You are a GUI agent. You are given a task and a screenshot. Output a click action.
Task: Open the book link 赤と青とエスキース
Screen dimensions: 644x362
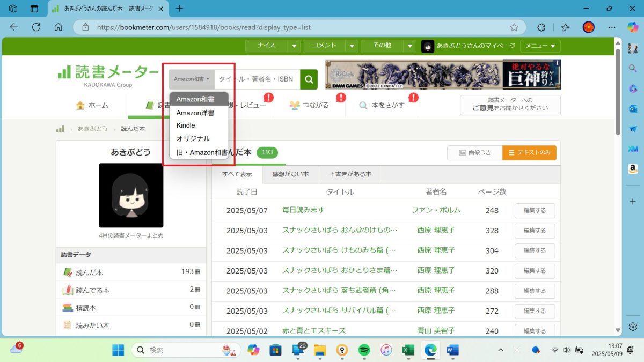pyautogui.click(x=314, y=331)
